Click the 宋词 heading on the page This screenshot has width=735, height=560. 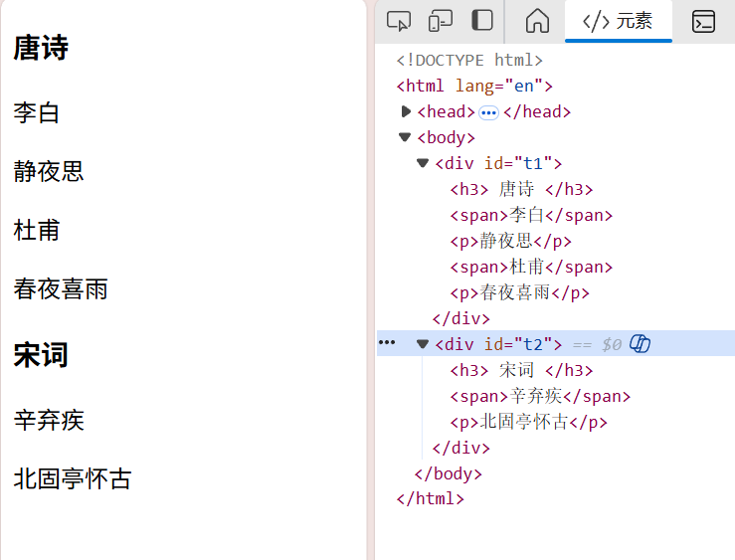pos(41,355)
